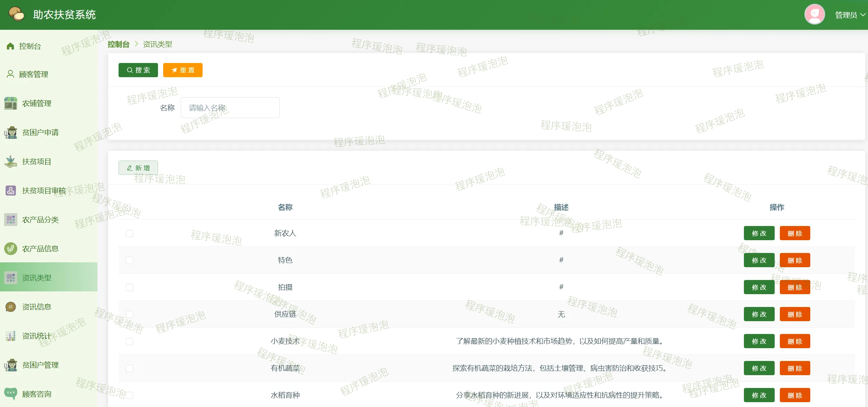Select the plant-in-hand icon for 扶贫项目

pos(11,161)
